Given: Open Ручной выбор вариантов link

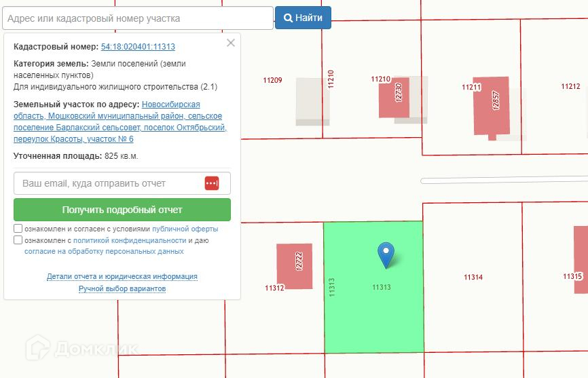Looking at the screenshot, I should pyautogui.click(x=122, y=288).
